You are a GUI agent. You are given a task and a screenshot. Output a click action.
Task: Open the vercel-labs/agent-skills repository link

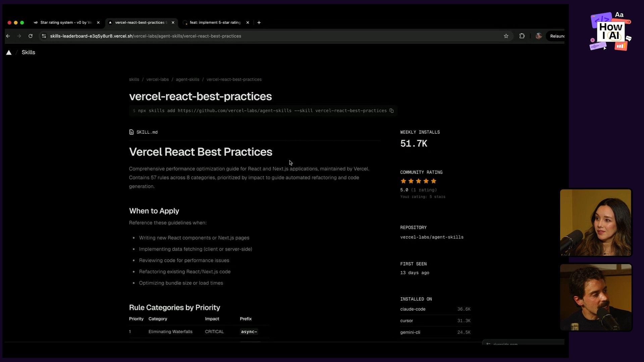tap(432, 237)
